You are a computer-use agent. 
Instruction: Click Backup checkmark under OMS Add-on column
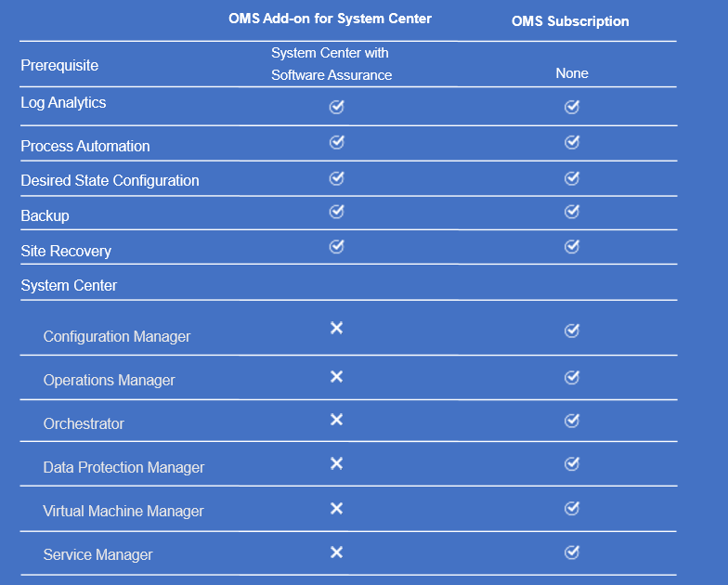tap(336, 212)
